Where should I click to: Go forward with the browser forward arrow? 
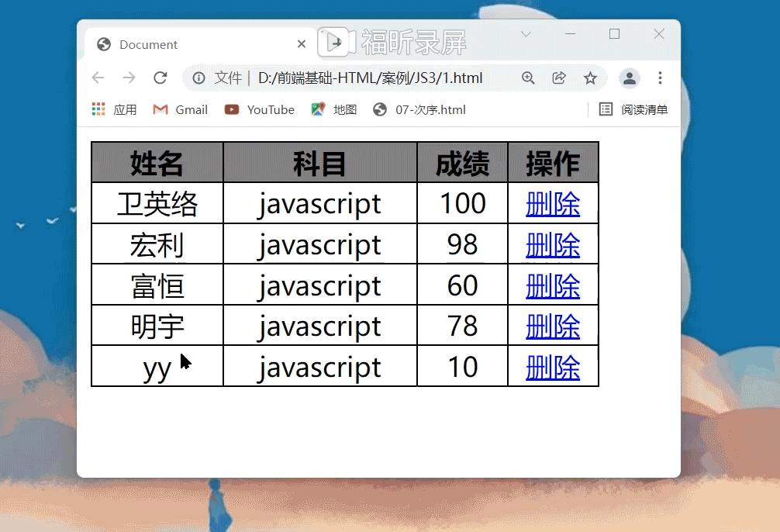pyautogui.click(x=129, y=78)
